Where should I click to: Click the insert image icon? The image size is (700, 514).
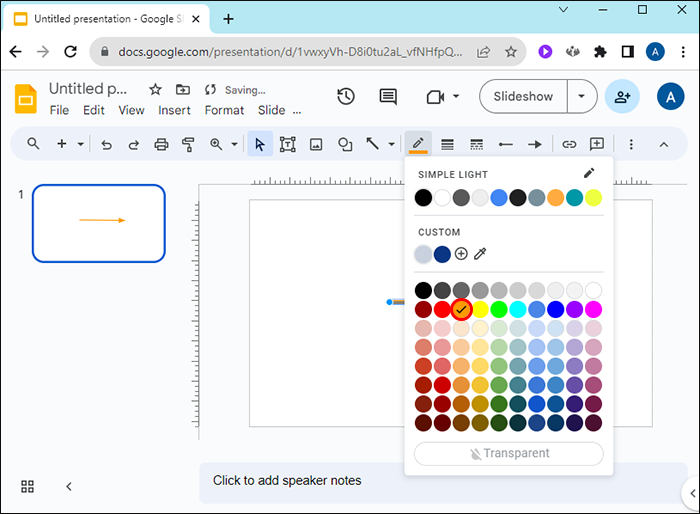(316, 144)
